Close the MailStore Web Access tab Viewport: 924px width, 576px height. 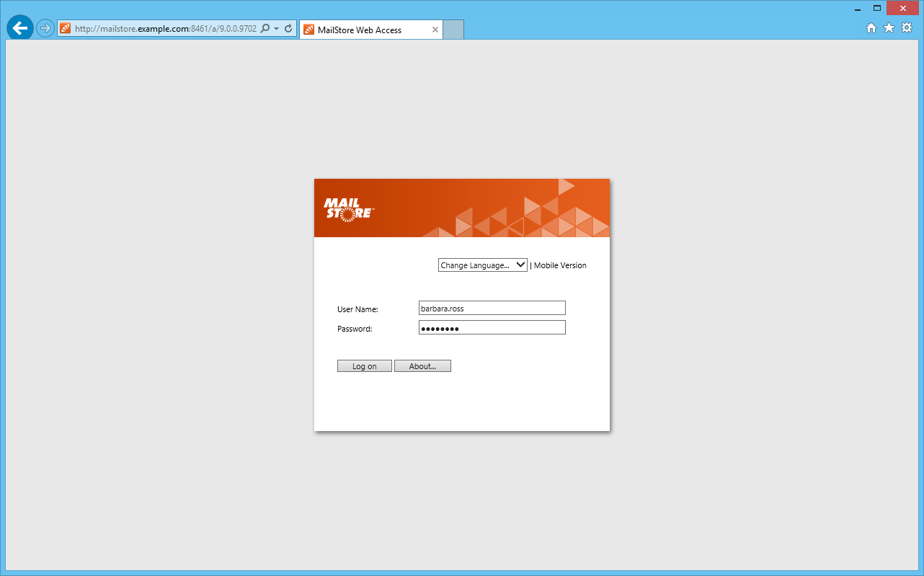point(435,30)
